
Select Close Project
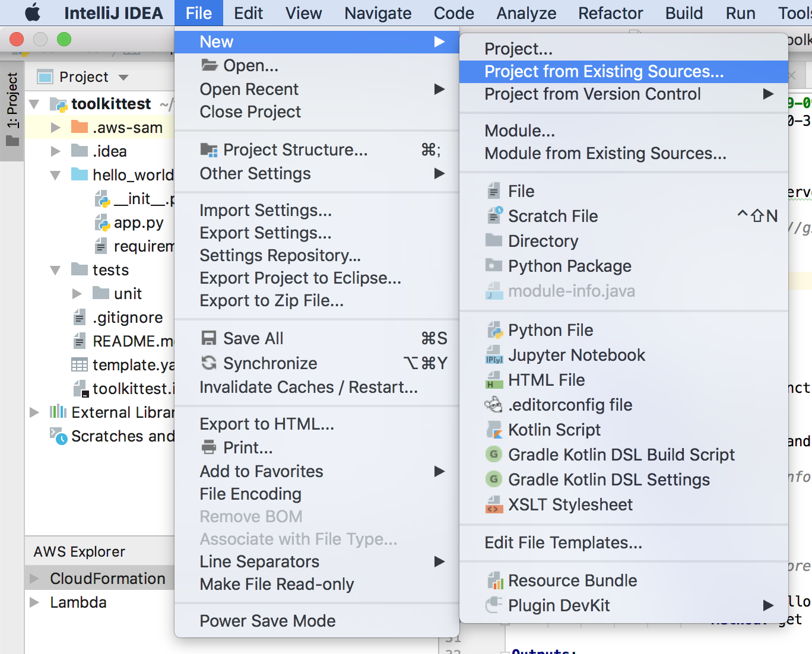(317, 112)
